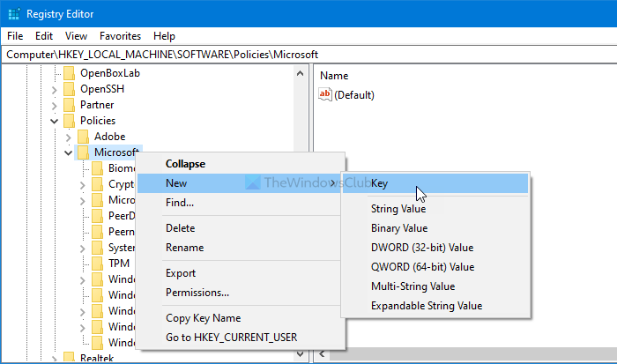This screenshot has height=364, width=617.
Task: Select the TPM tree label
Action: click(119, 264)
